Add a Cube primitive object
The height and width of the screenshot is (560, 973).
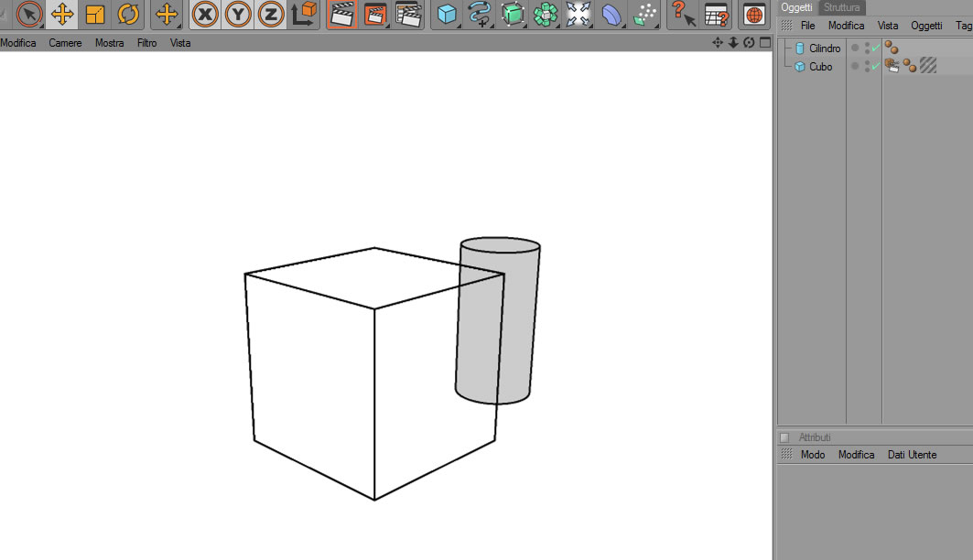(x=448, y=15)
